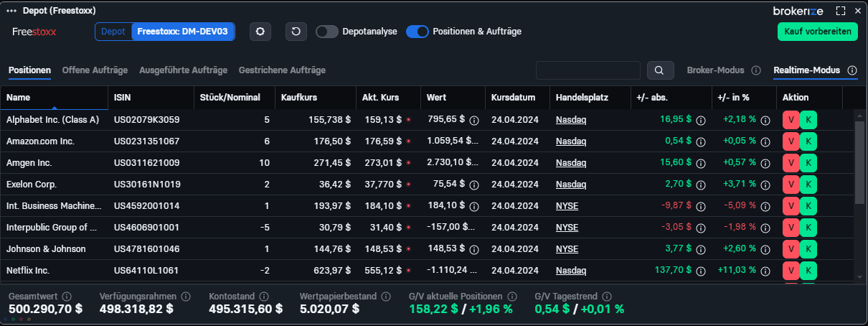This screenshot has width=868, height=326.
Task: Open Realtime-Modus info icon
Action: tap(852, 70)
